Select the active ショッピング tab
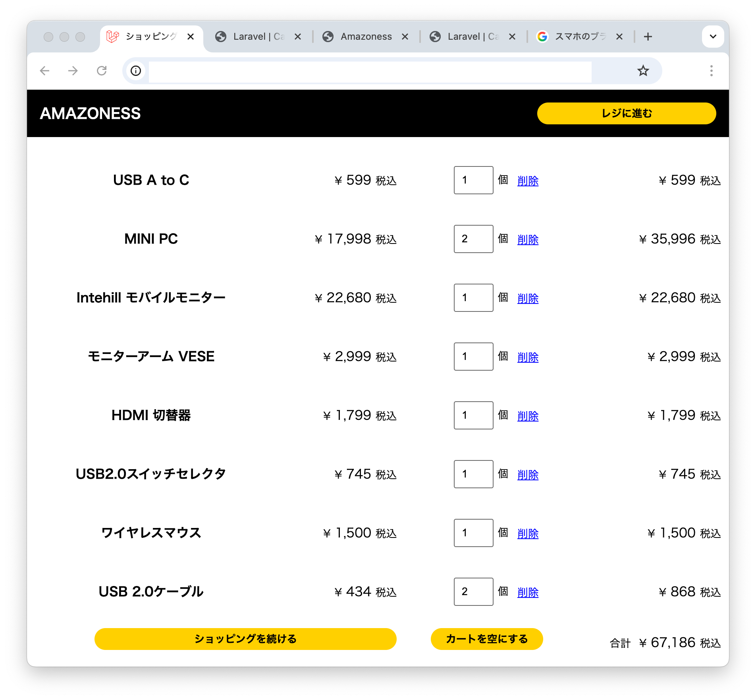 (151, 37)
